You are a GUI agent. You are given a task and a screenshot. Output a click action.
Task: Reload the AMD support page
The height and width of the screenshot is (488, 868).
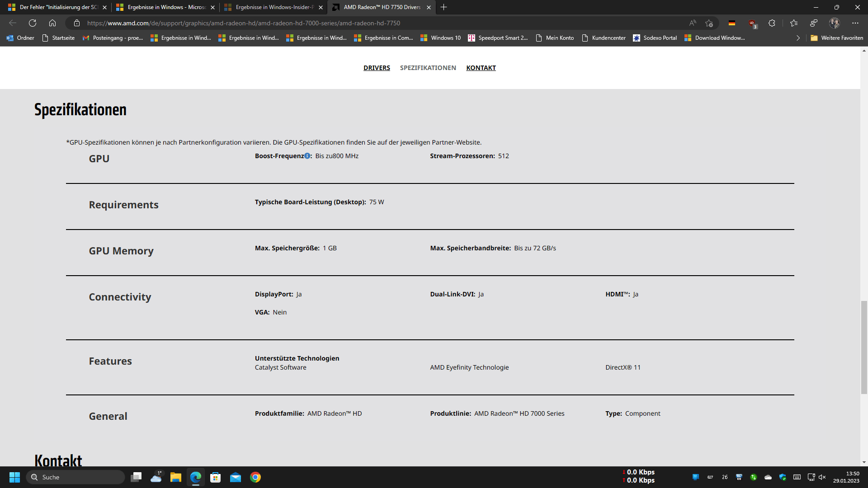pos(33,23)
